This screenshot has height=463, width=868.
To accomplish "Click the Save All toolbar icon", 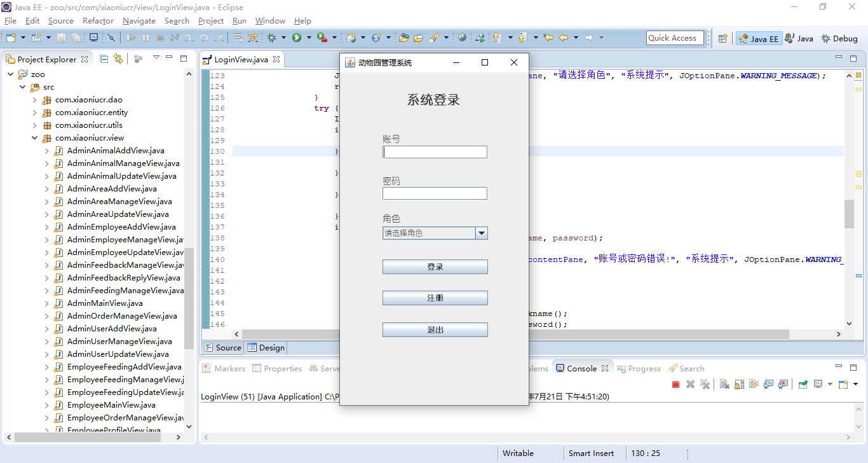I will click(x=76, y=38).
